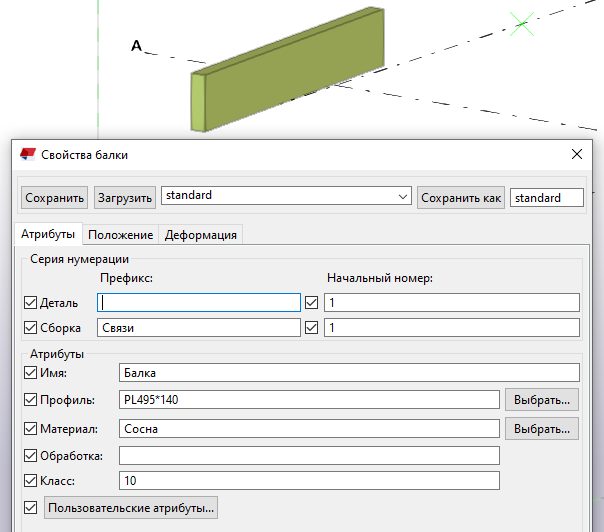
Task: Toggle the Имя checkbox
Action: click(x=30, y=373)
